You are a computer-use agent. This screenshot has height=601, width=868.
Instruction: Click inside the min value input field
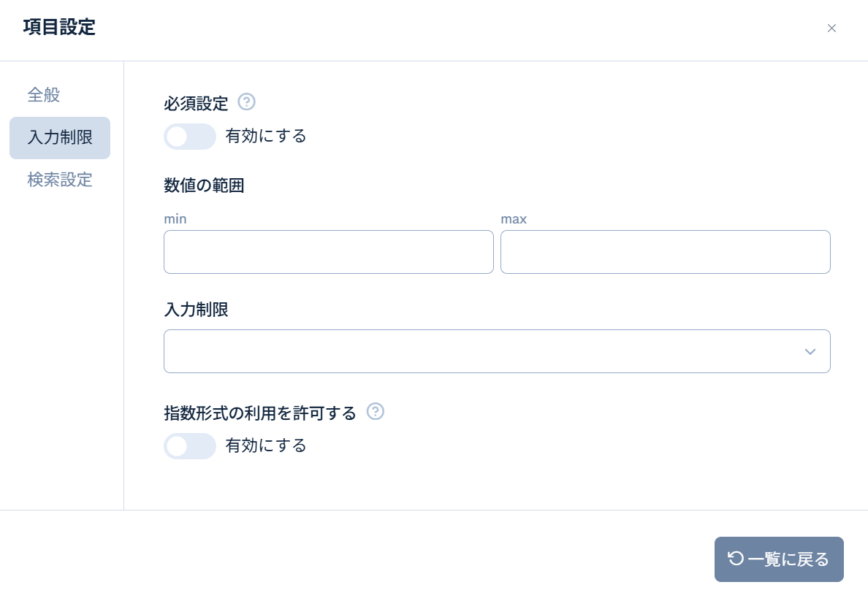click(328, 251)
